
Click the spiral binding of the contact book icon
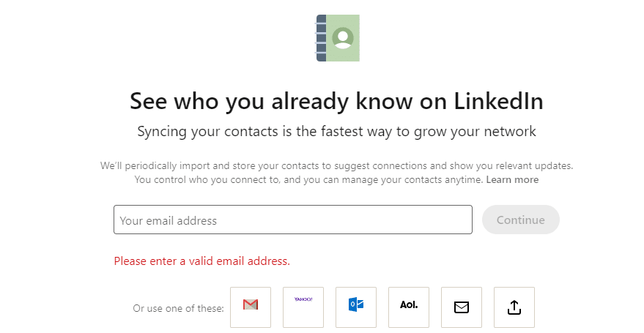point(321,38)
